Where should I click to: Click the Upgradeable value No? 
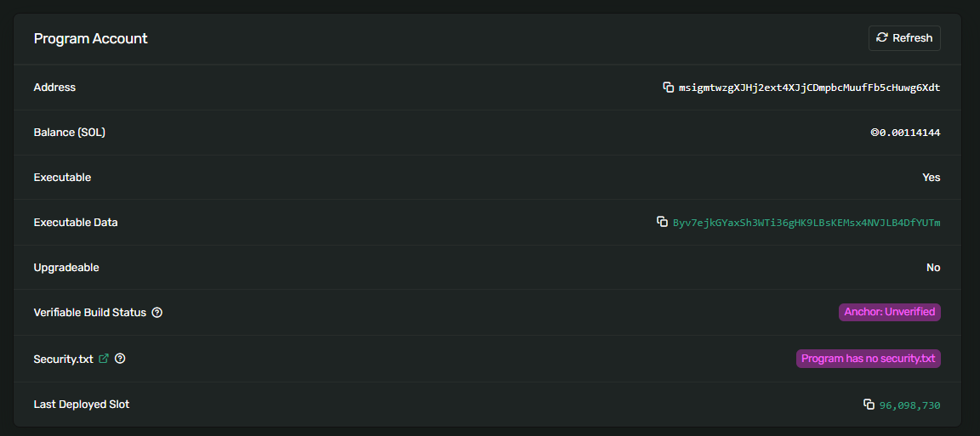click(x=933, y=268)
